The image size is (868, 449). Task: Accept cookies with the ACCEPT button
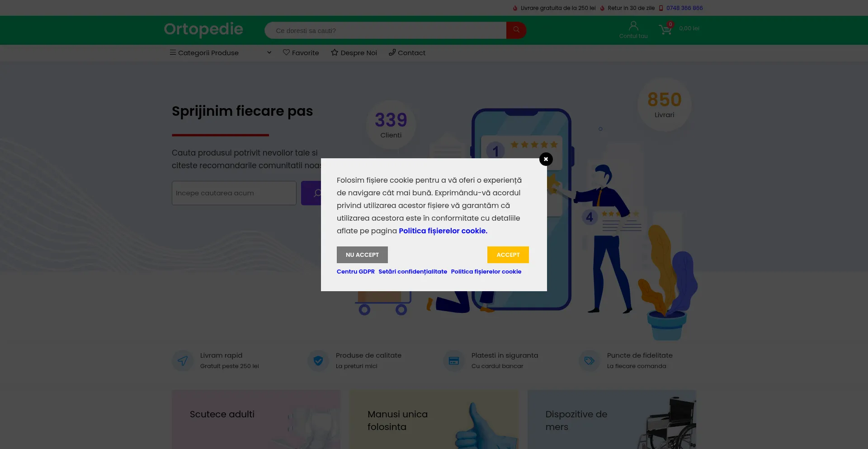[508, 255]
